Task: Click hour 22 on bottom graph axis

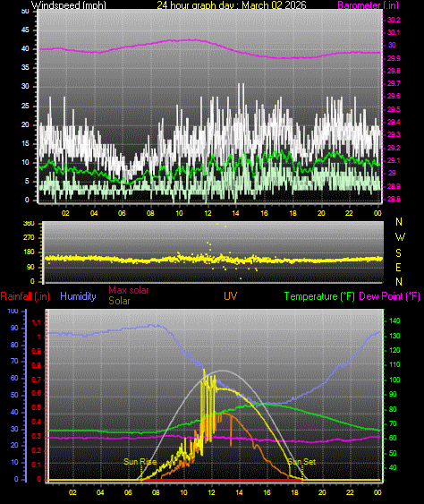Action: pos(350,492)
